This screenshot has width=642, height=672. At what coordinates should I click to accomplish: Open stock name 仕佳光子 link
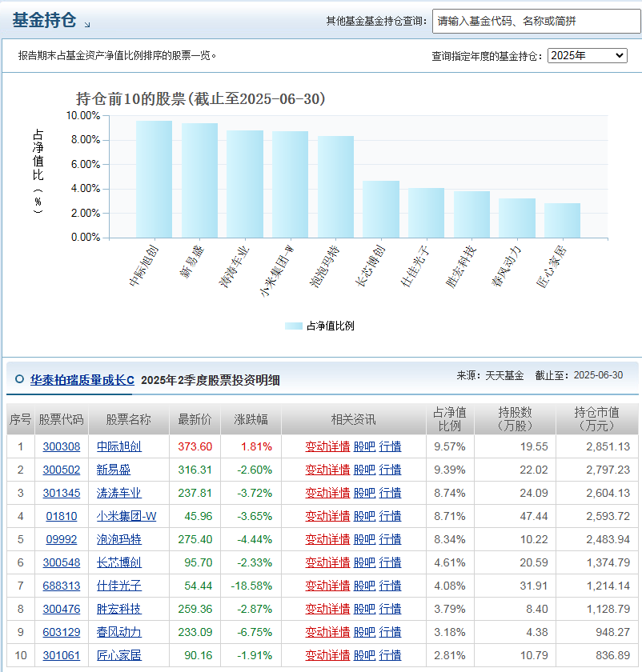118,586
